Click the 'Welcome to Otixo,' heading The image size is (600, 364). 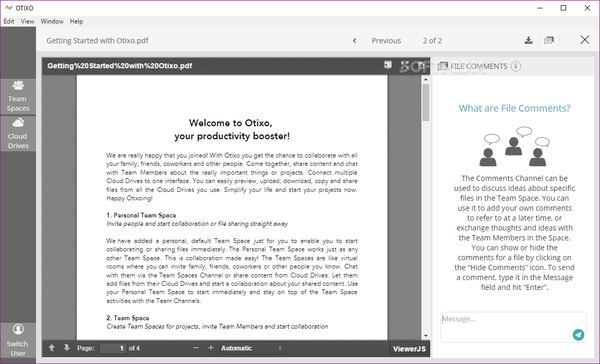(x=231, y=123)
